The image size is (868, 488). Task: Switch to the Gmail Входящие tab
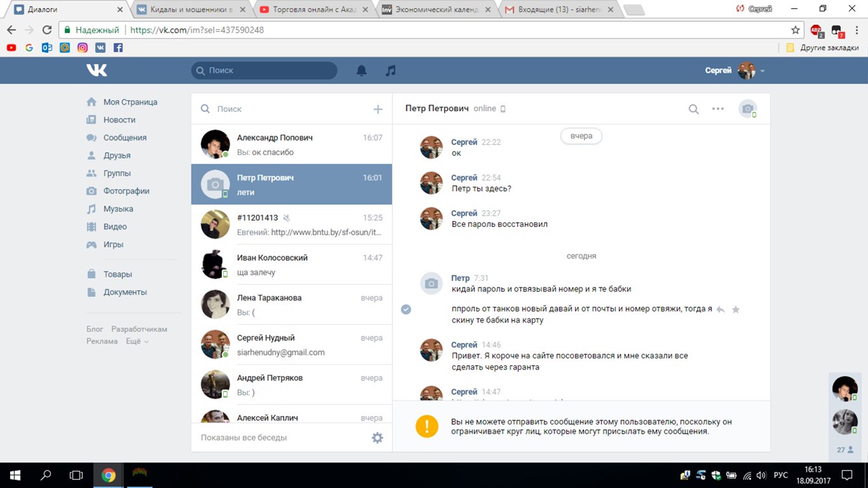coord(556,9)
